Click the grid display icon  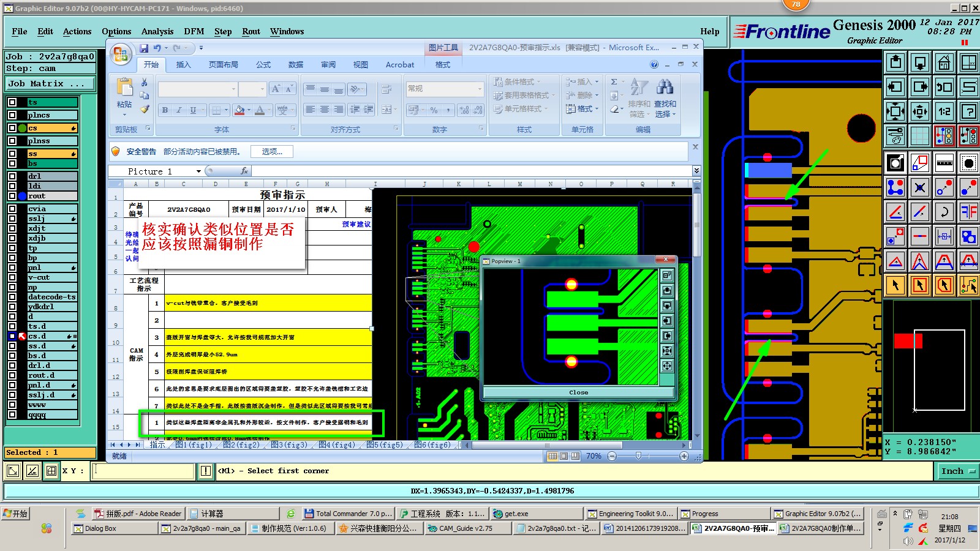pyautogui.click(x=920, y=136)
